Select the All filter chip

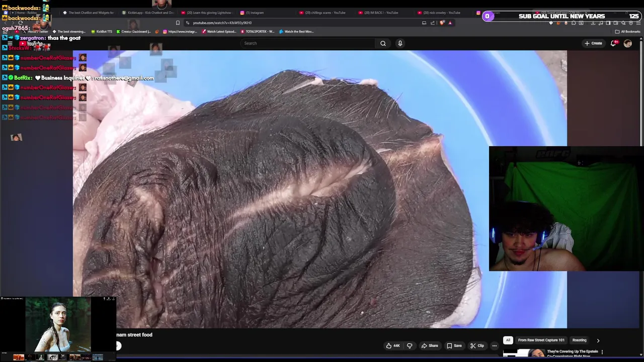(508, 340)
